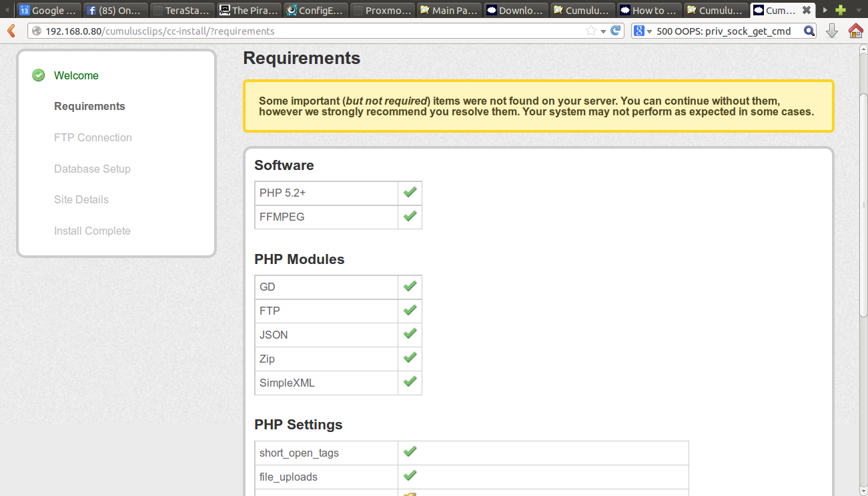The width and height of the screenshot is (868, 496).
Task: Click the 'FTP' module table cell
Action: pyautogui.click(x=326, y=311)
